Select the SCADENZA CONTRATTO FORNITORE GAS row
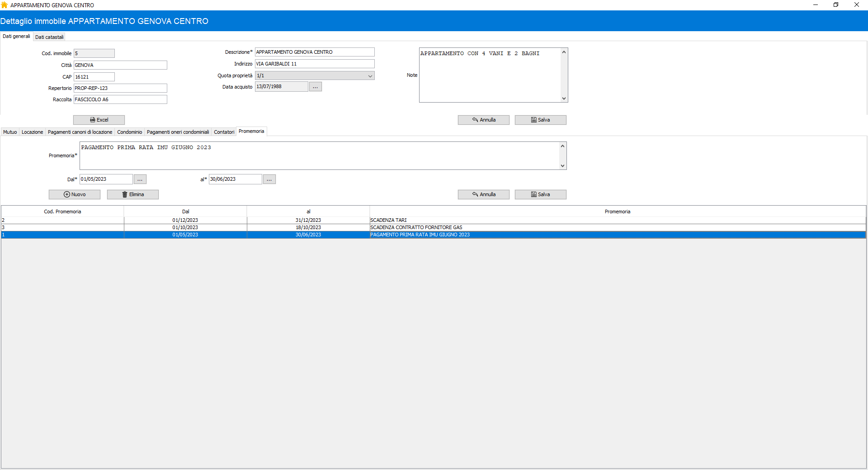 click(416, 227)
